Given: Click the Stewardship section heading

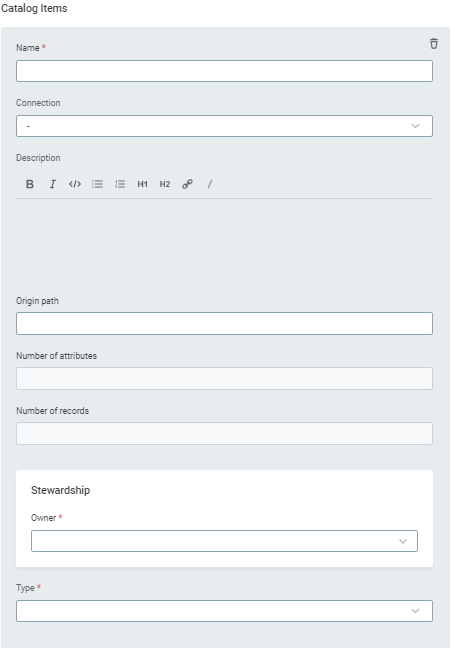Looking at the screenshot, I should tap(60, 490).
